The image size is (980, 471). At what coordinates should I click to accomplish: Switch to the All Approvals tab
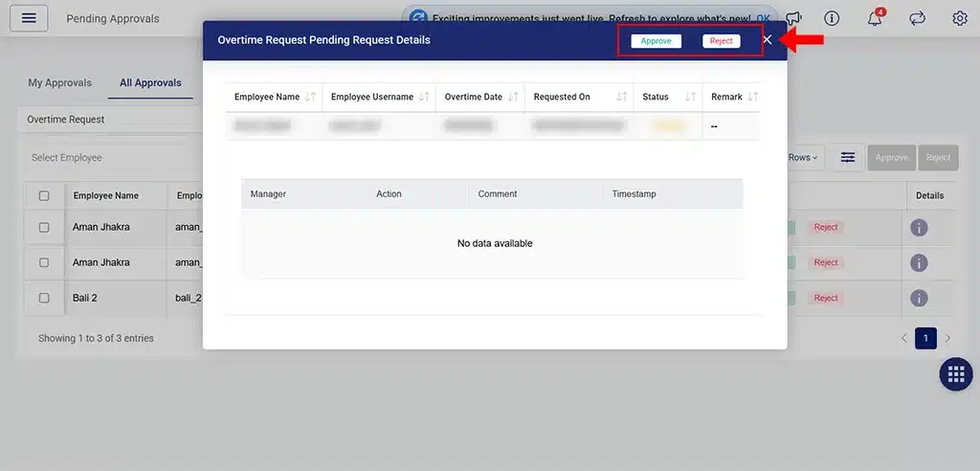[x=150, y=82]
